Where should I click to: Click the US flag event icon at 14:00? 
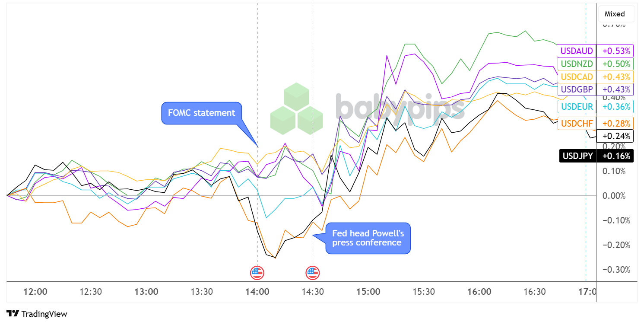[257, 273]
